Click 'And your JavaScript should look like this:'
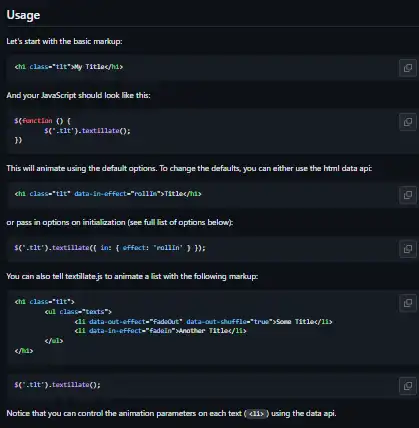 point(78,95)
